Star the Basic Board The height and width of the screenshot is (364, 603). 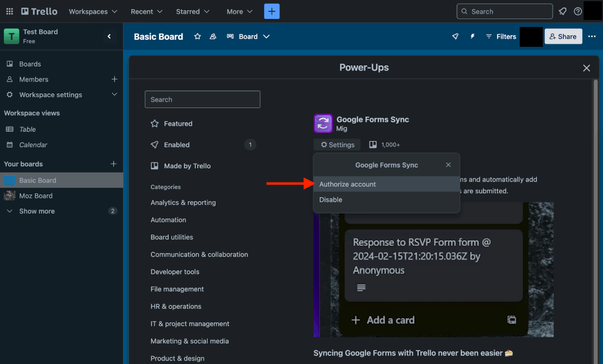coord(197,36)
